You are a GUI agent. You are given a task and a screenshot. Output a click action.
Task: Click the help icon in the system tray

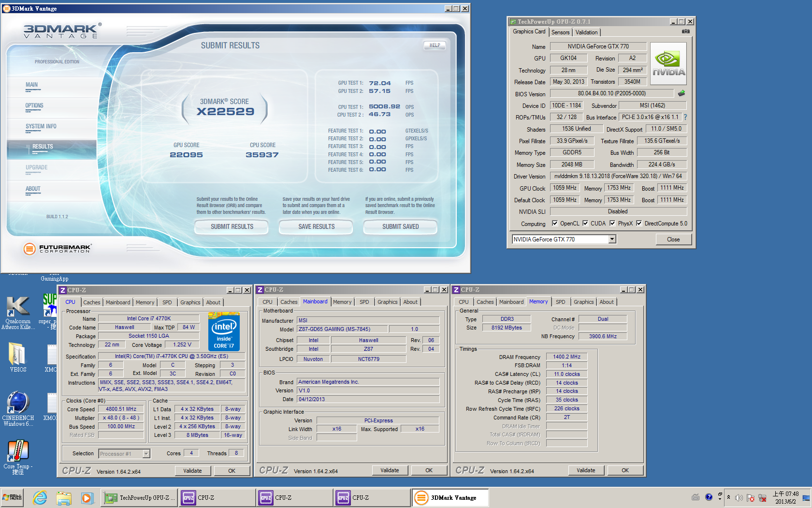click(709, 497)
